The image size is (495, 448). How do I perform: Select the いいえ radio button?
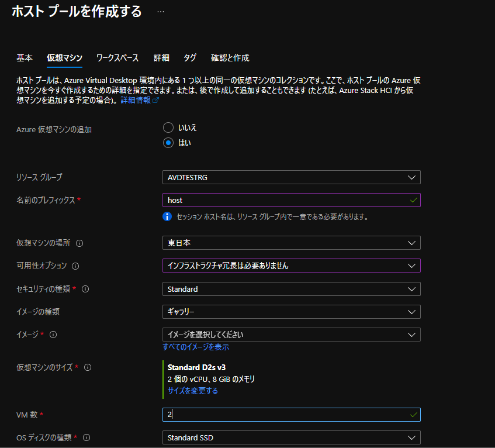168,127
